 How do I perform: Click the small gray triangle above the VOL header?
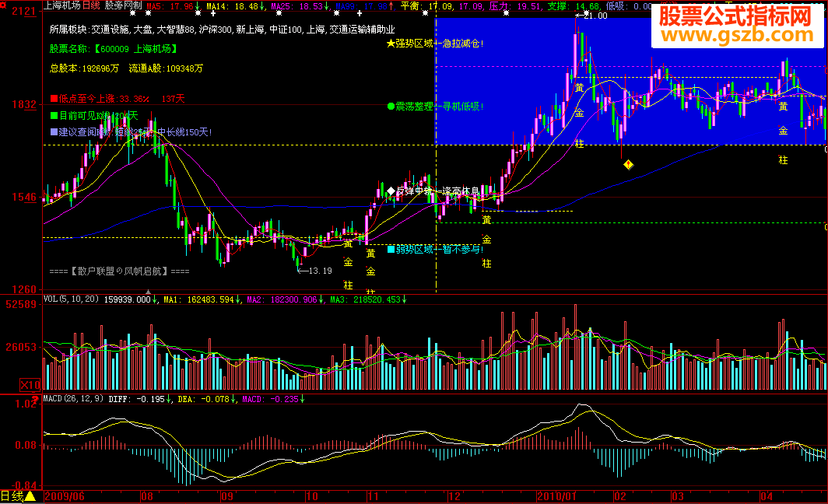tap(149, 292)
